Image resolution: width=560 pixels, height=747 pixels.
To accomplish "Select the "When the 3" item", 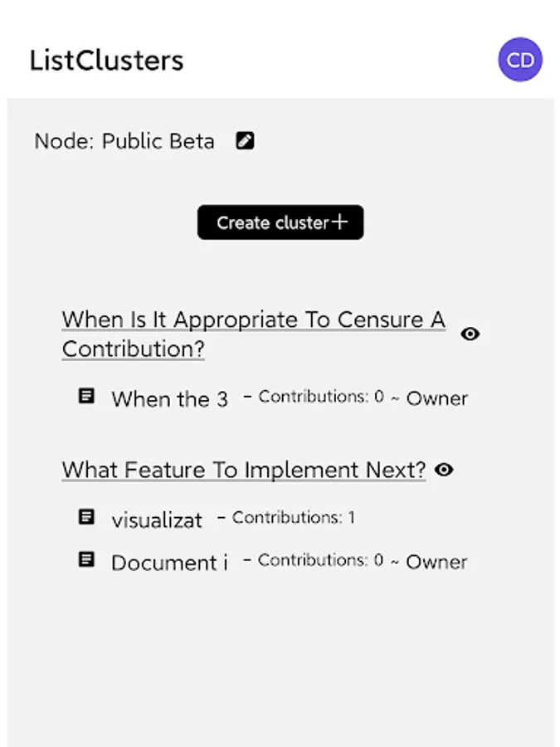I will [169, 399].
